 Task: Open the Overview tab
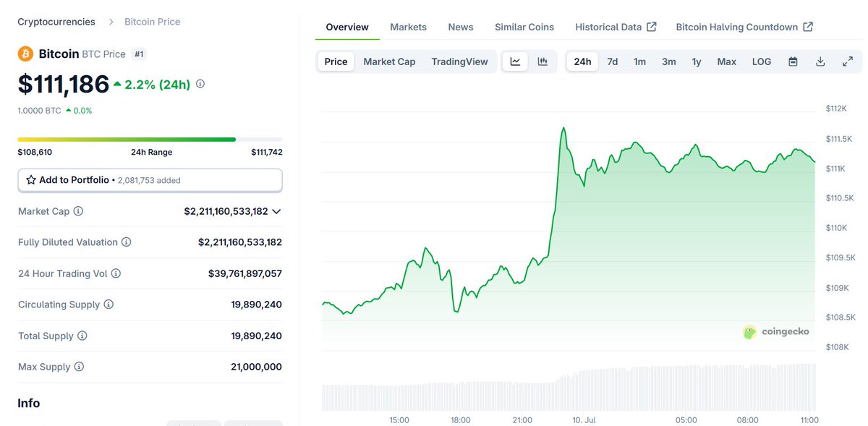pyautogui.click(x=347, y=27)
